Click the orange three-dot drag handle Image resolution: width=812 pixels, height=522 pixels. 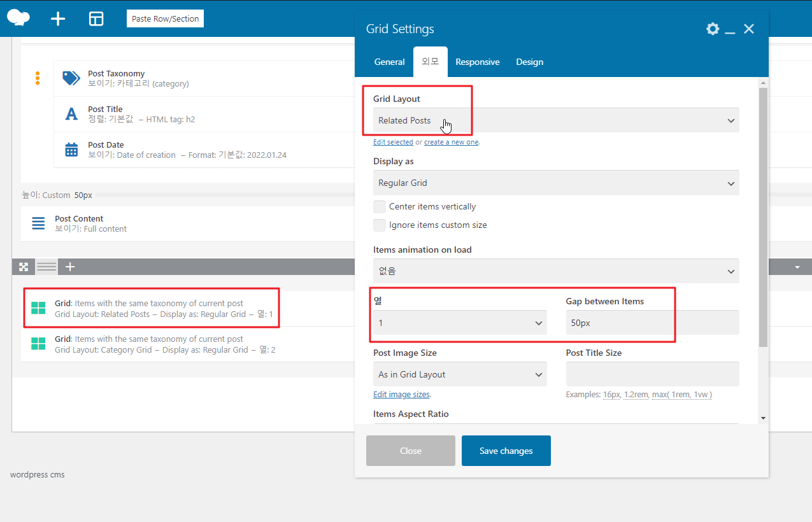point(38,78)
